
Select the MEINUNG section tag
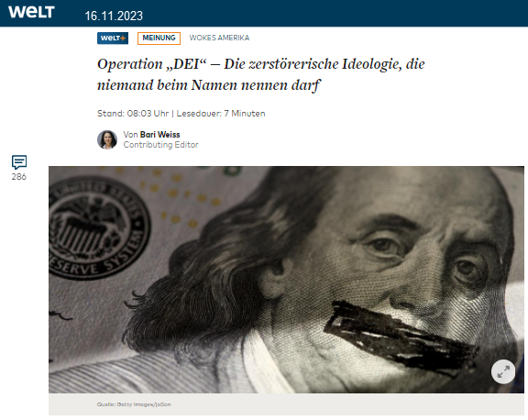click(159, 39)
